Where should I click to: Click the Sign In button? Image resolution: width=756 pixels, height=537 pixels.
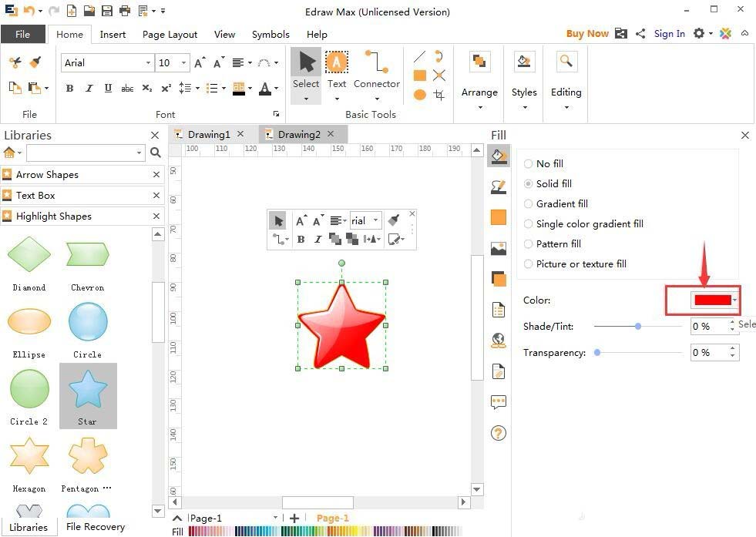669,34
